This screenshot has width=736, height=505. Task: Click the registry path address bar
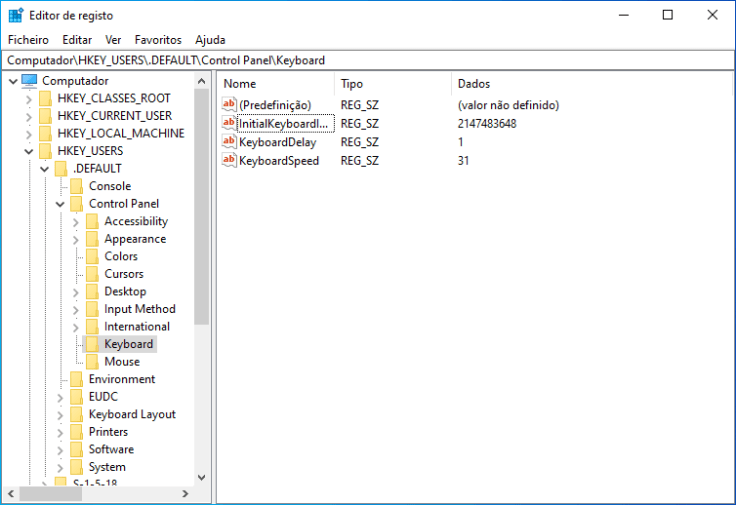point(367,60)
